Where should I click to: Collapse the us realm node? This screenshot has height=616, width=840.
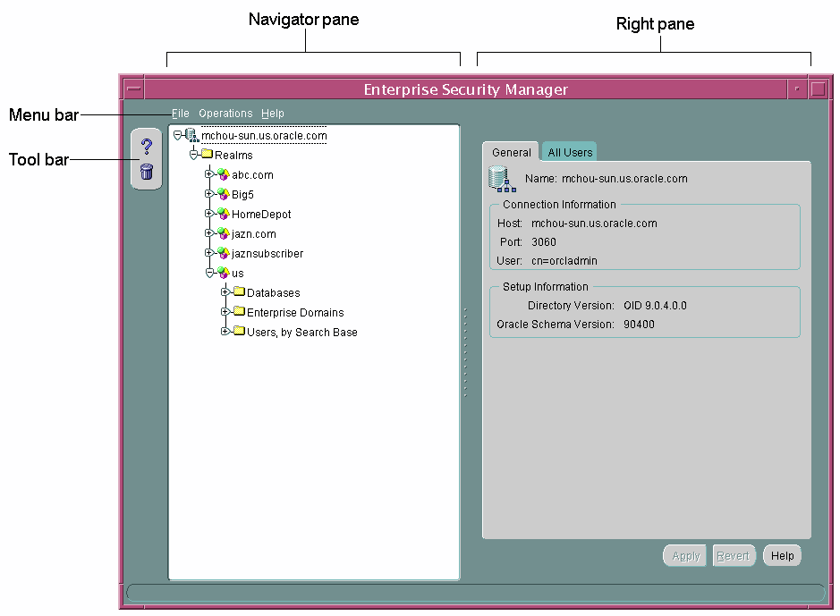pyautogui.click(x=209, y=273)
